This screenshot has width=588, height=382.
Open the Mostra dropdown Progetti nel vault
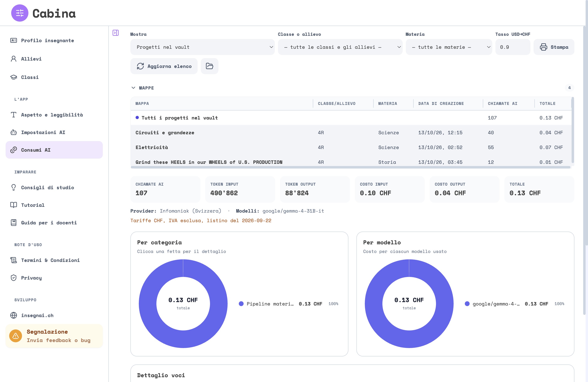[202, 47]
